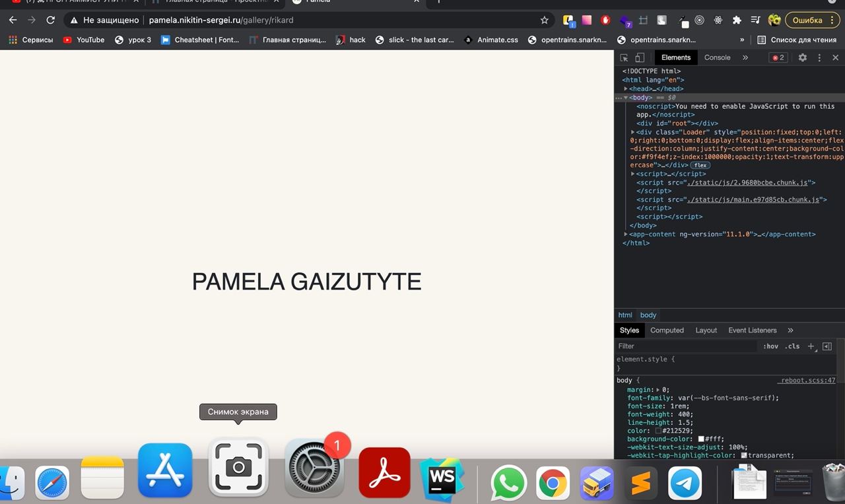Switch to the Console tab
845x504 pixels.
(717, 58)
